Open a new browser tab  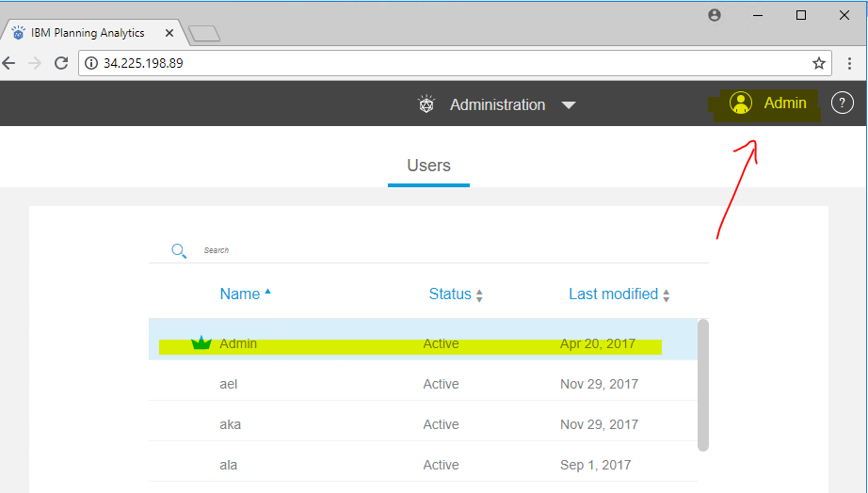pos(204,34)
